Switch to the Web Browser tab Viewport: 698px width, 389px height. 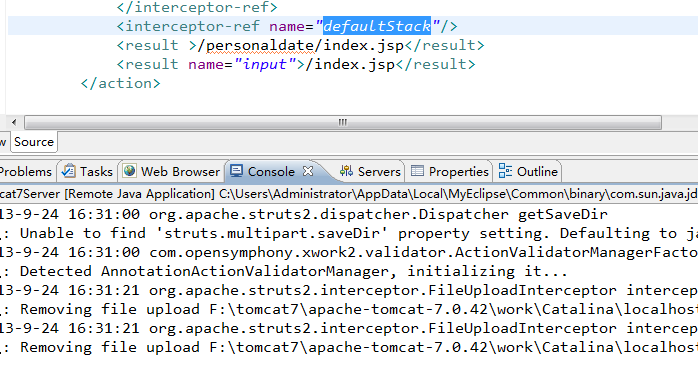pyautogui.click(x=171, y=172)
